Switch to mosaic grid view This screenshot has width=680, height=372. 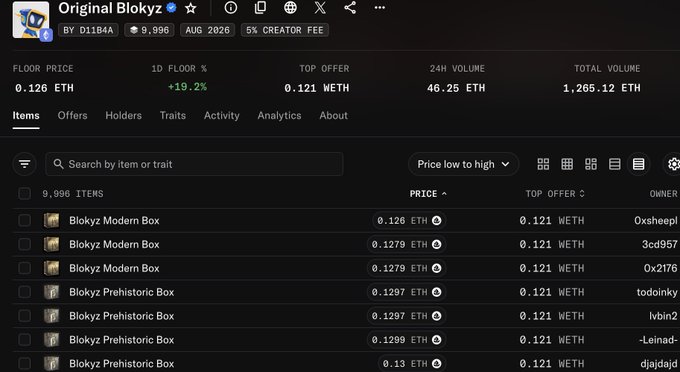591,164
